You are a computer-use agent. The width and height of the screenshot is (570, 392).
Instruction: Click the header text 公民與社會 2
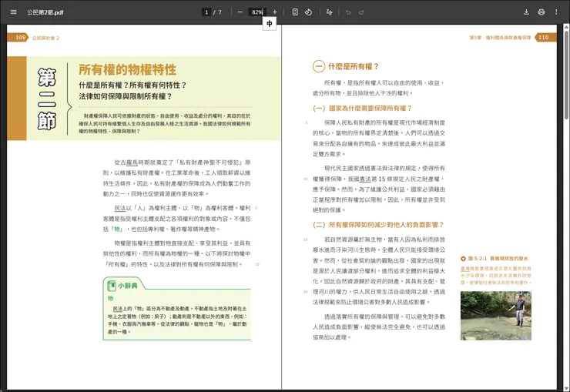[x=45, y=38]
